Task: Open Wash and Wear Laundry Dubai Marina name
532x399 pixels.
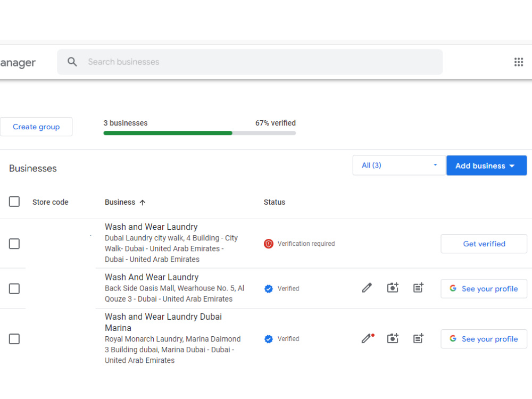Action: tap(163, 322)
